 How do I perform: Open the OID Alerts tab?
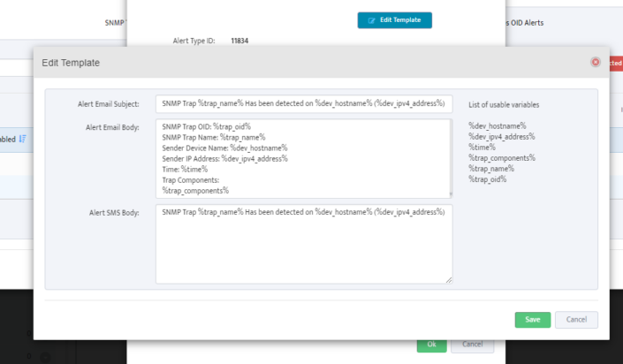click(525, 22)
